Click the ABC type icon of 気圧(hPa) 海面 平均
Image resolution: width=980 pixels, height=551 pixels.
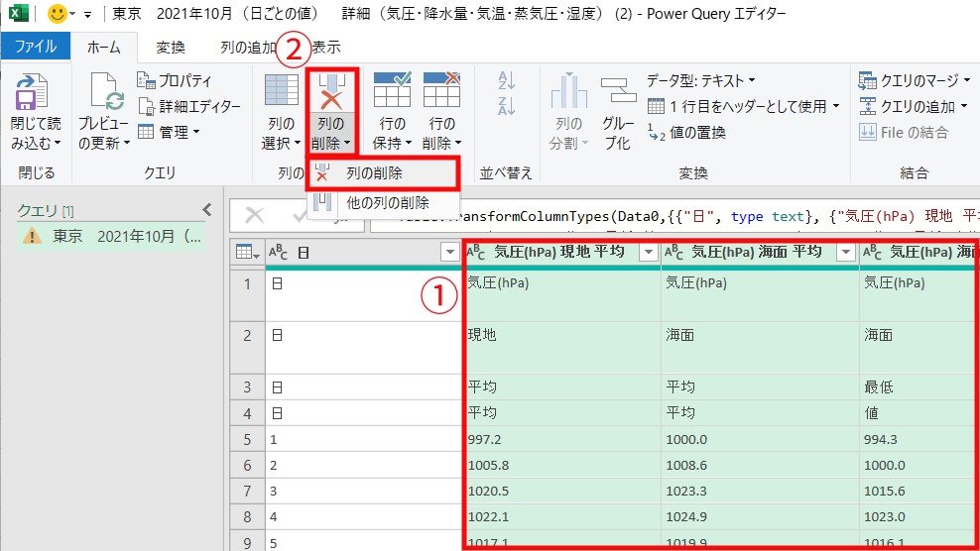674,252
